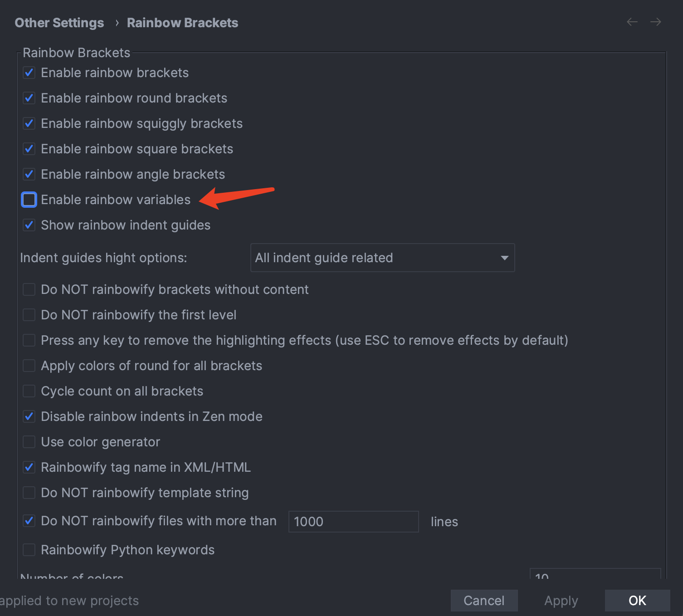
Task: Disable rainbow round brackets
Action: coord(29,98)
